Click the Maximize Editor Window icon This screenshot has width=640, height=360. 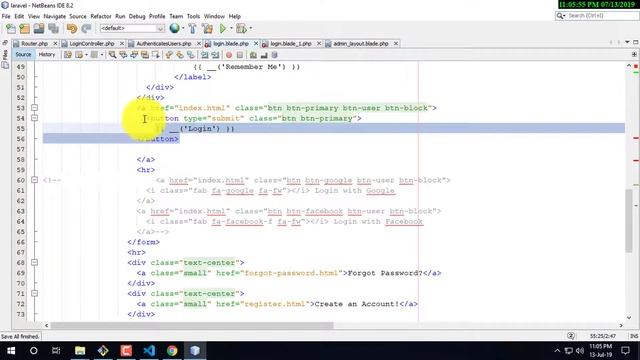click(x=636, y=42)
